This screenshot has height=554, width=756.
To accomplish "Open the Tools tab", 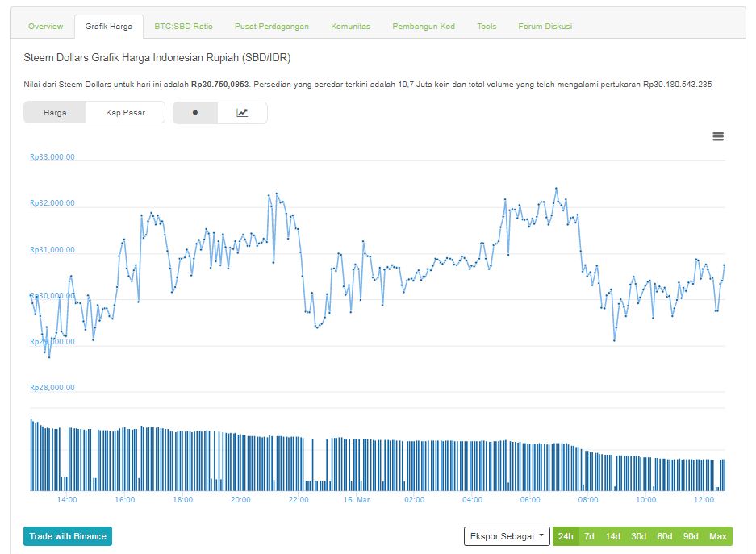I will tap(487, 27).
